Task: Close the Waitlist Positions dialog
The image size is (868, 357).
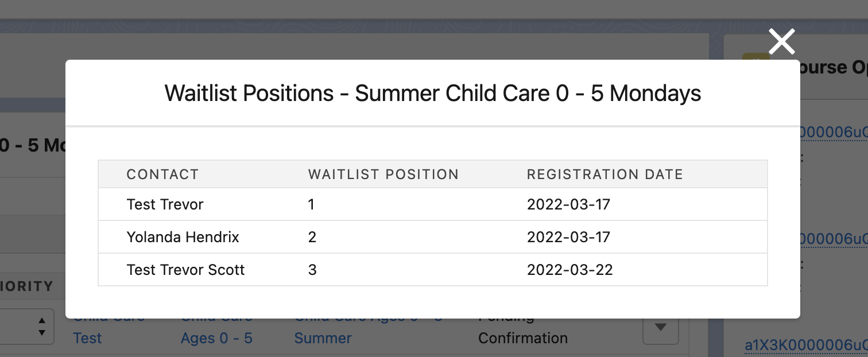Action: [781, 41]
